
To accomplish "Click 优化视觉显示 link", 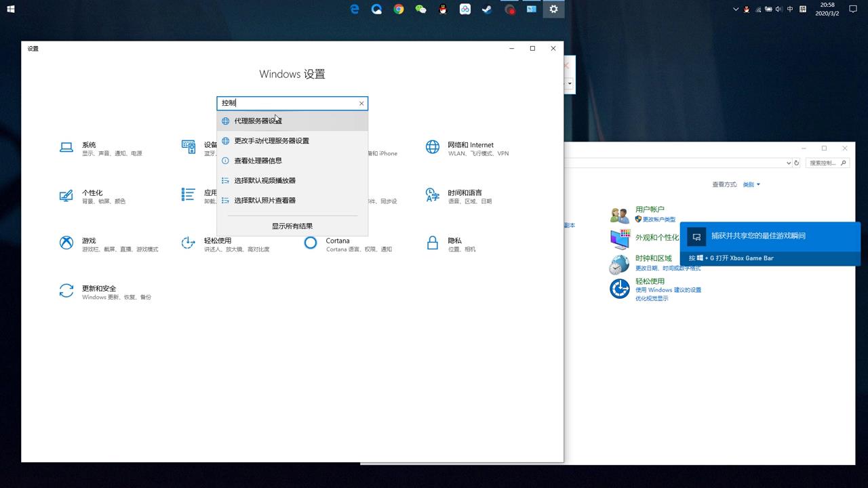I will (652, 298).
